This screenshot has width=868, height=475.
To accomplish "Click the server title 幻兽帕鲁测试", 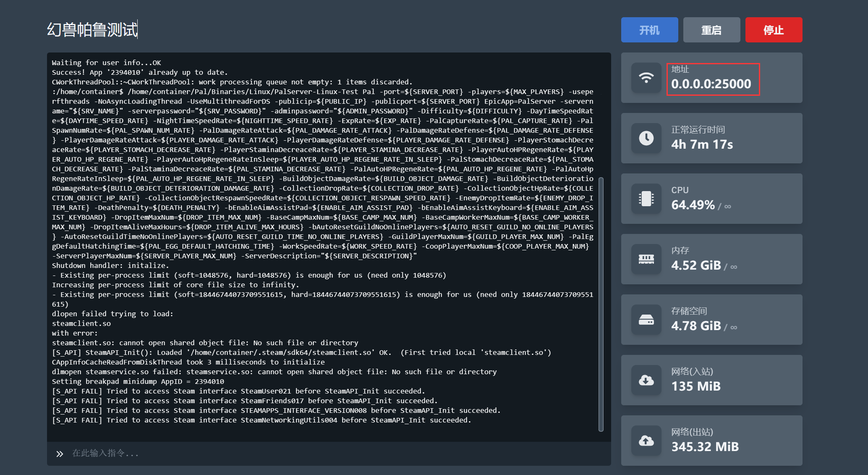I will [92, 30].
